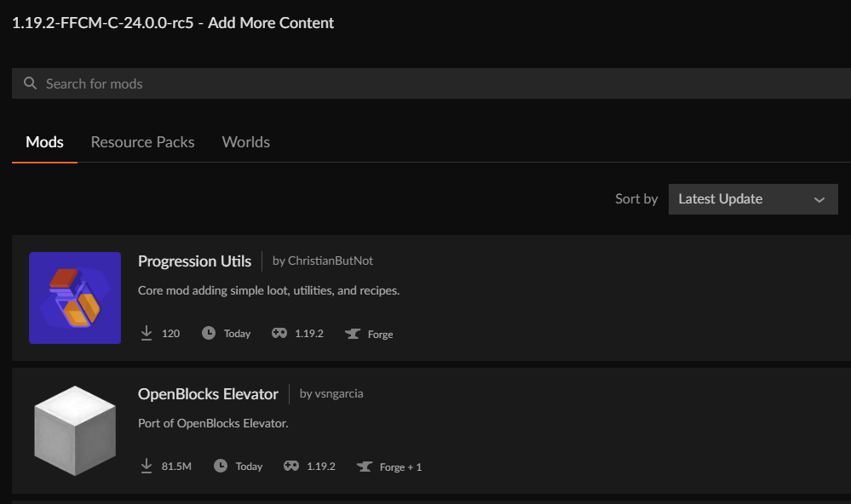This screenshot has height=504, width=851.
Task: Open the OpenBlocks Elevator mod title
Action: 208,393
